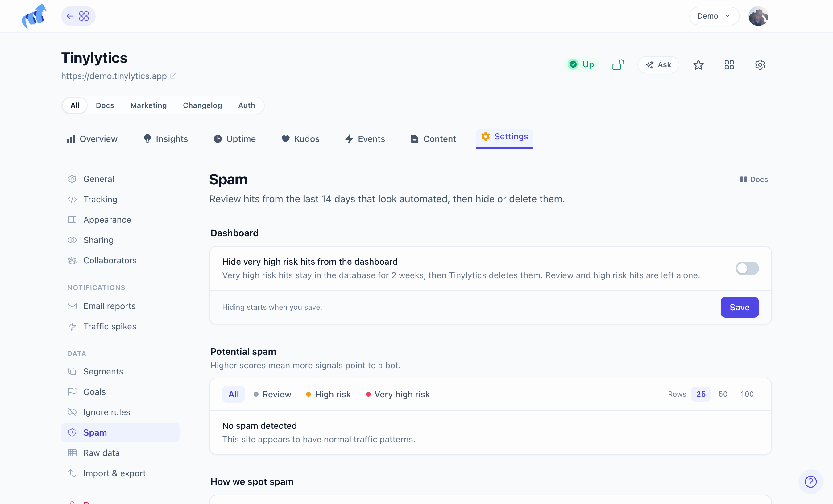Open Ignore rules in the sidebar
833x504 pixels.
click(120, 412)
